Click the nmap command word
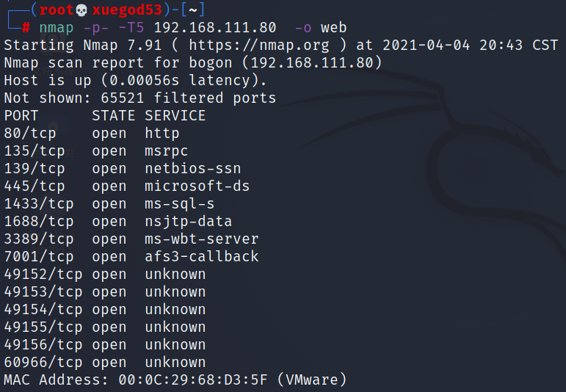The height and width of the screenshot is (392, 566). coord(57,28)
